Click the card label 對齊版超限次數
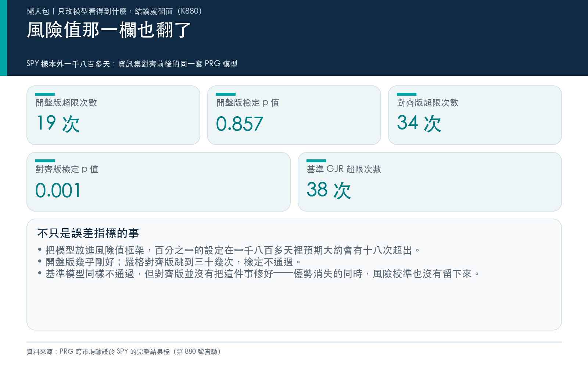Viewport: 588px width, 368px height. point(428,103)
